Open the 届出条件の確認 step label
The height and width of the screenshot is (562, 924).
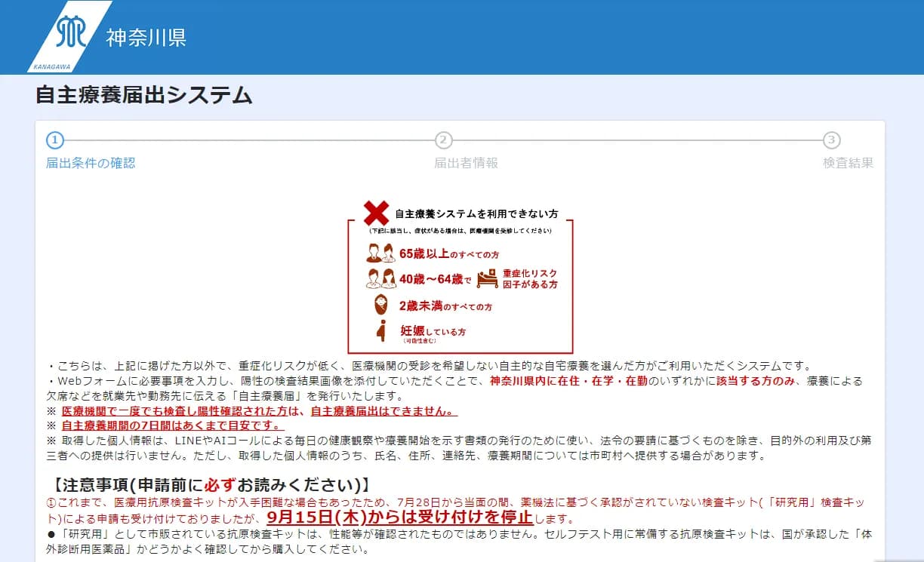pos(91,163)
